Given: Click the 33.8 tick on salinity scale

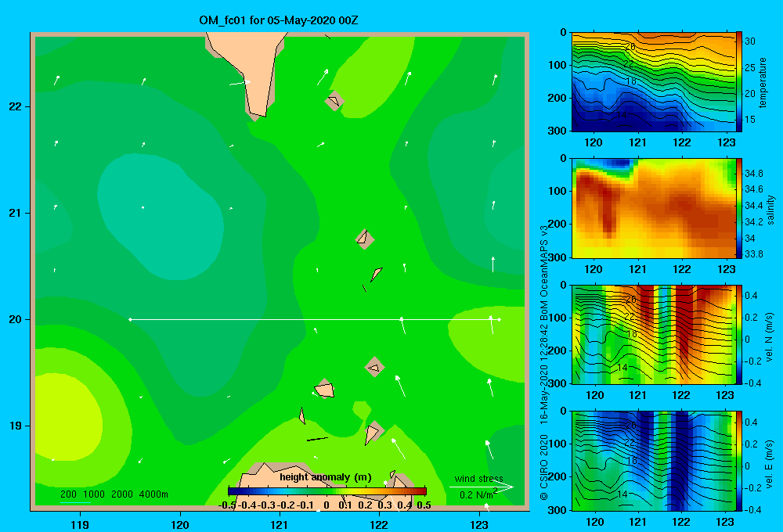Looking at the screenshot, I should tap(753, 254).
